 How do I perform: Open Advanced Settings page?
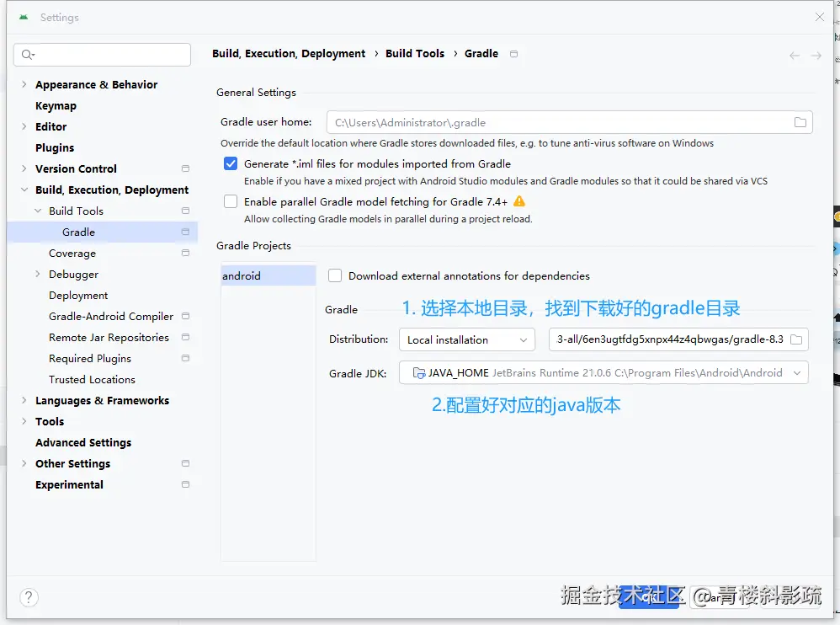click(83, 443)
